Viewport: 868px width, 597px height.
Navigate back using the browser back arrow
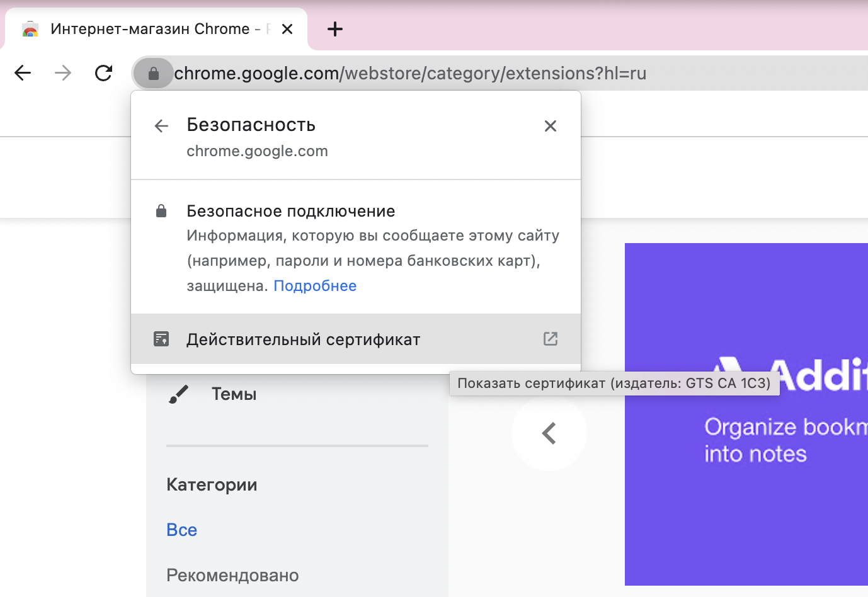[23, 72]
